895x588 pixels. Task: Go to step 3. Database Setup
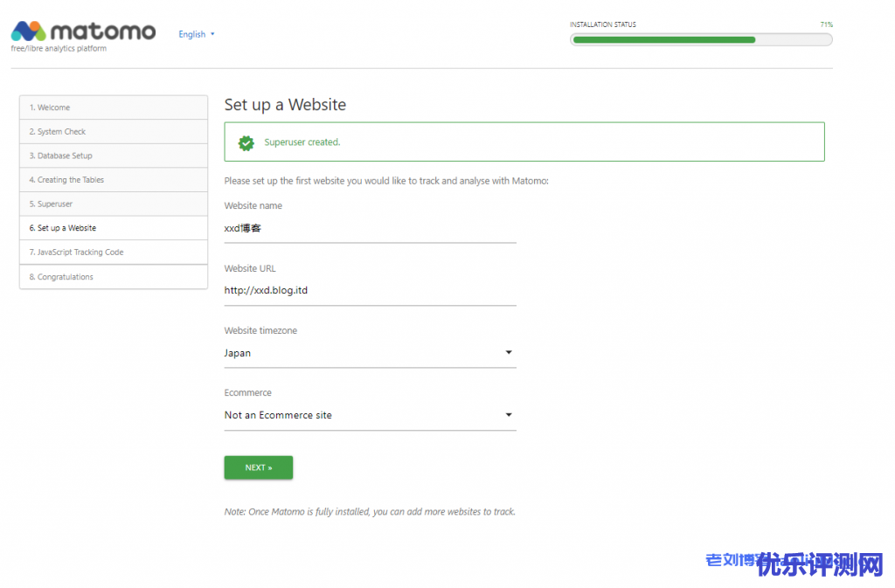(x=114, y=156)
